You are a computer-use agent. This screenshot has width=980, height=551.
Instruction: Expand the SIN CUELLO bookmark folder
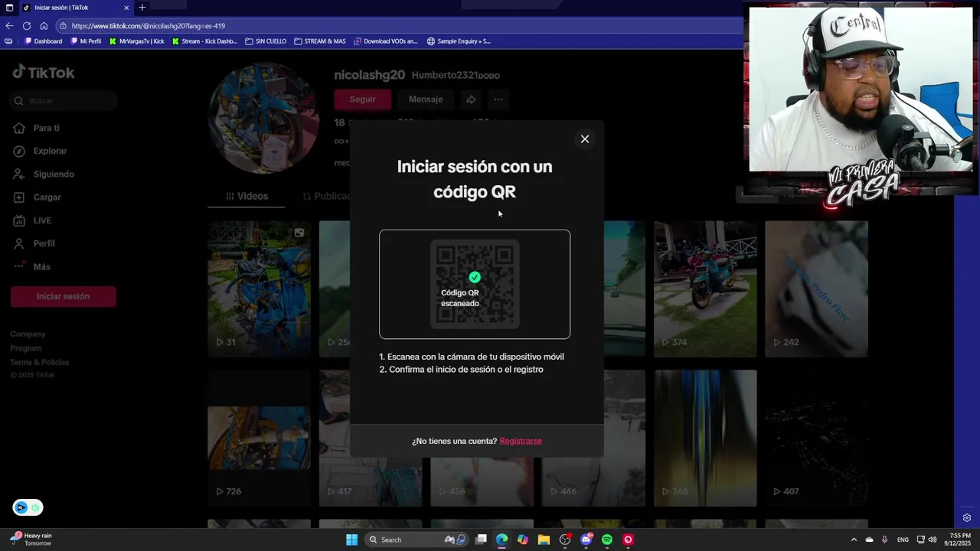pyautogui.click(x=266, y=41)
